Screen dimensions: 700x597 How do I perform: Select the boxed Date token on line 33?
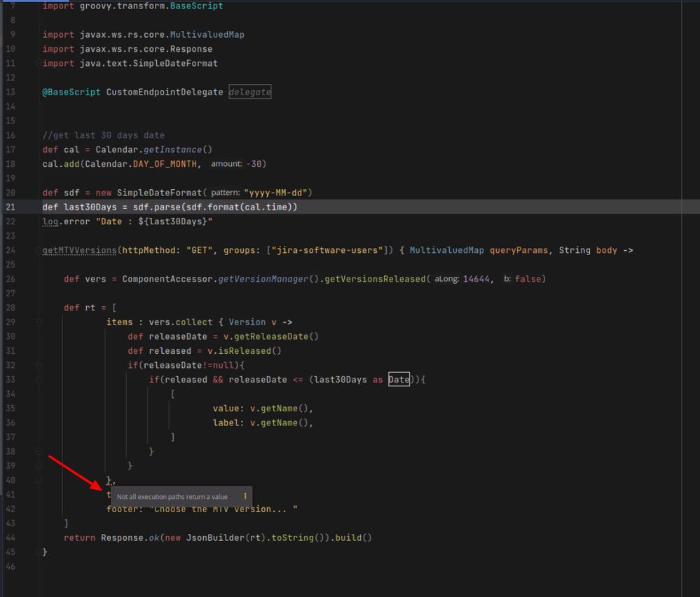coord(398,379)
